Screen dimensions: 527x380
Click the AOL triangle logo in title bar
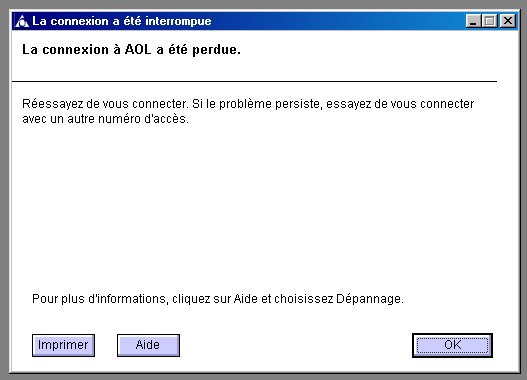click(x=22, y=21)
